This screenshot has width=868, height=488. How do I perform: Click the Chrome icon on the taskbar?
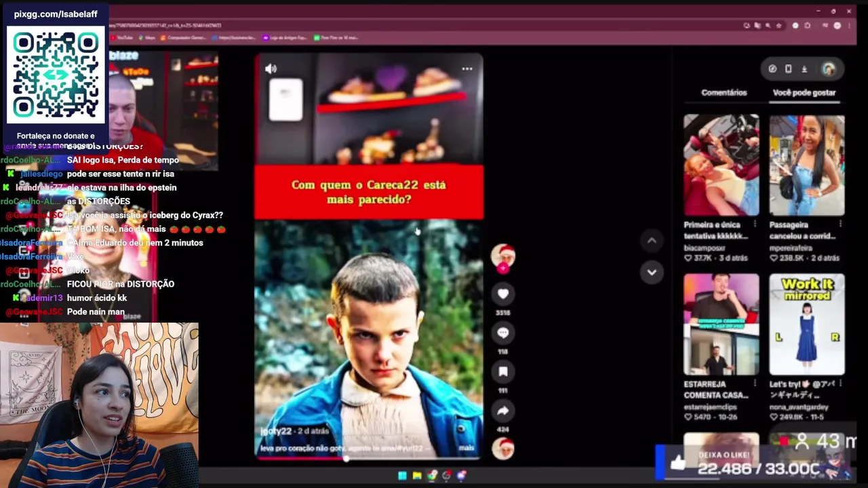coord(432,476)
